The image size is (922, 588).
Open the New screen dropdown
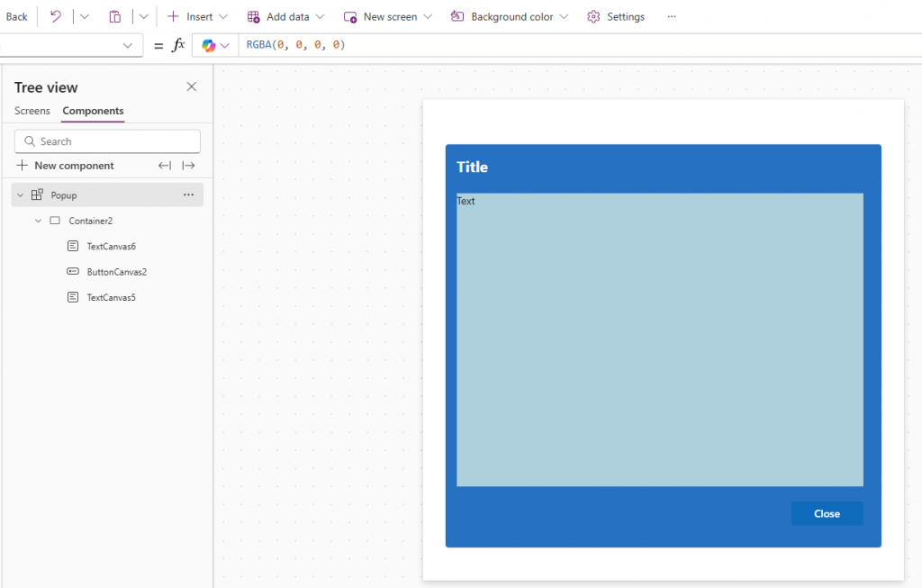(388, 16)
